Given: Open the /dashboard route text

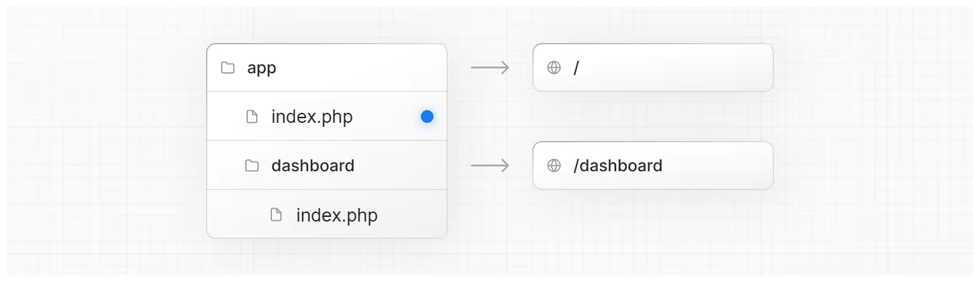Looking at the screenshot, I should click(x=618, y=166).
